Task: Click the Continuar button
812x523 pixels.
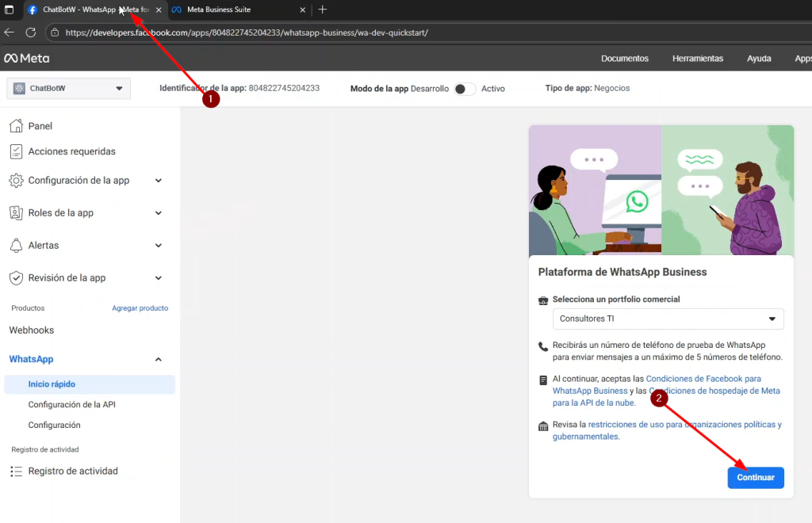Action: [756, 478]
